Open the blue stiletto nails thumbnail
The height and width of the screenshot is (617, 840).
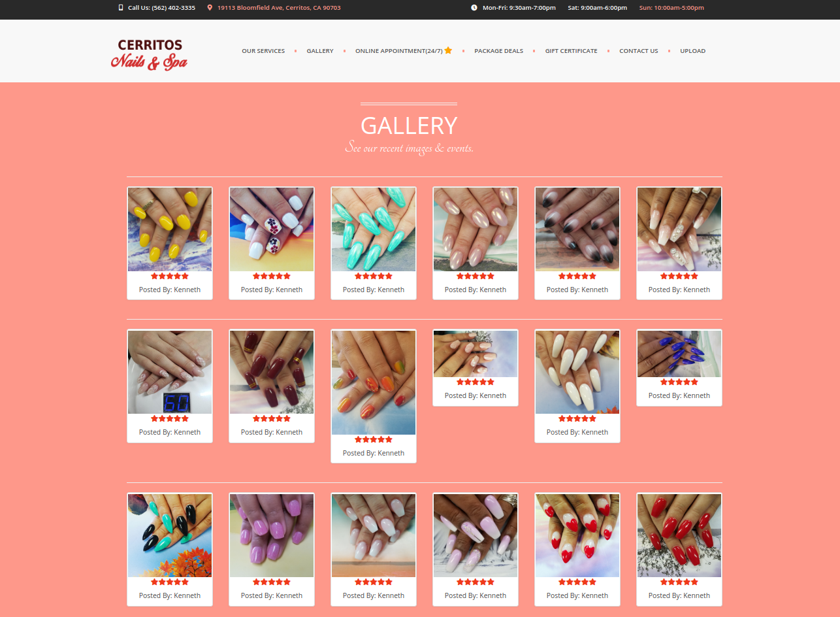(x=679, y=354)
